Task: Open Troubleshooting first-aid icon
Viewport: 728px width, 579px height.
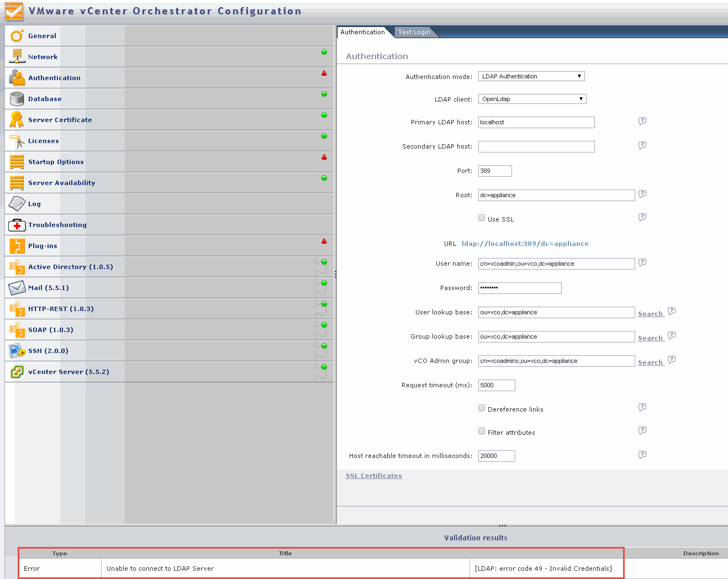Action: pyautogui.click(x=17, y=225)
